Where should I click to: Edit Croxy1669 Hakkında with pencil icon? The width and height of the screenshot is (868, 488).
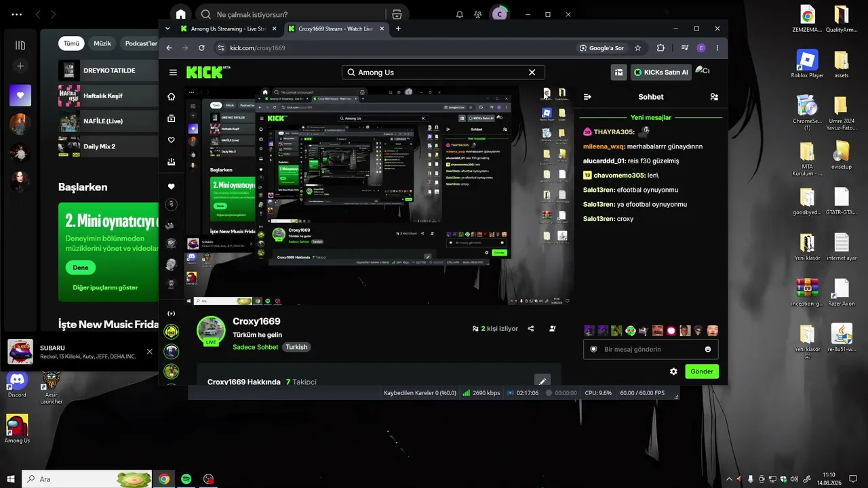click(x=542, y=382)
